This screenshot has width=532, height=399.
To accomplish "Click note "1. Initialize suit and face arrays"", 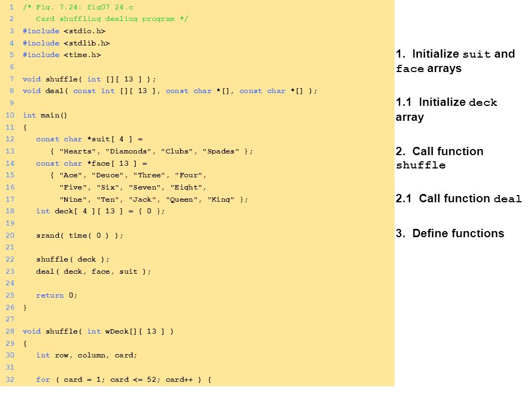I will point(456,61).
